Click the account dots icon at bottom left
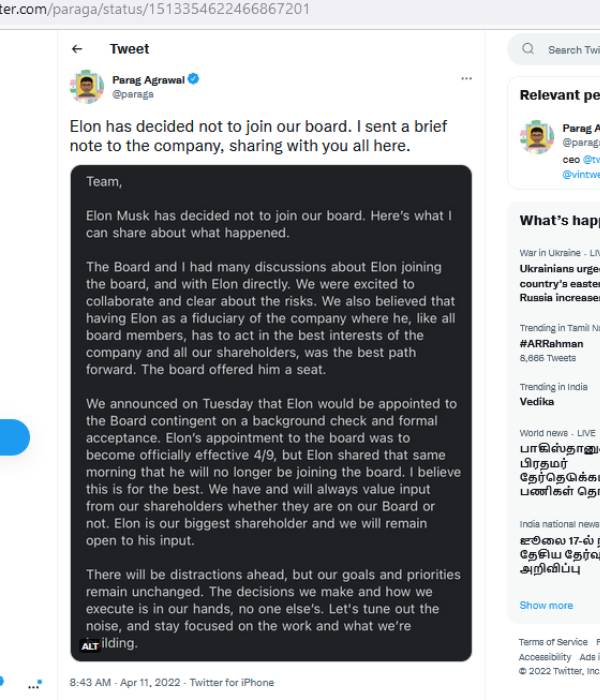The height and width of the screenshot is (700, 600). tap(37, 685)
